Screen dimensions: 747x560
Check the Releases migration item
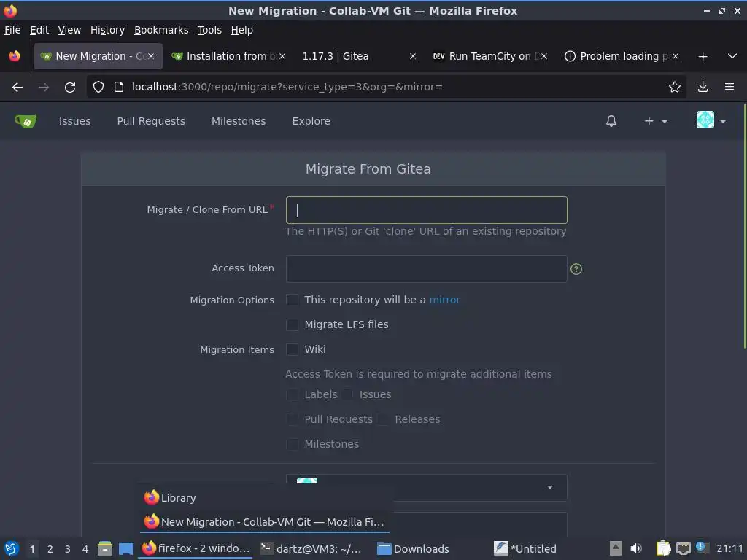click(x=382, y=419)
